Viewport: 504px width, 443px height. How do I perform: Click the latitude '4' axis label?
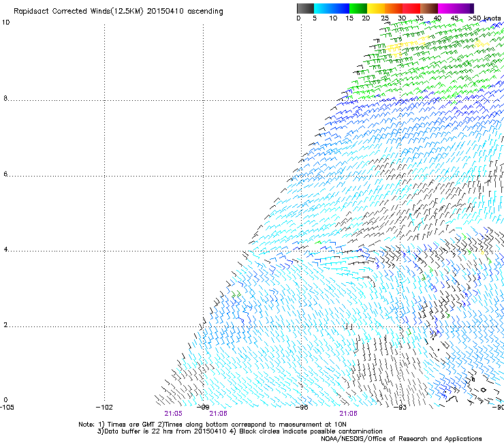[x=5, y=249]
